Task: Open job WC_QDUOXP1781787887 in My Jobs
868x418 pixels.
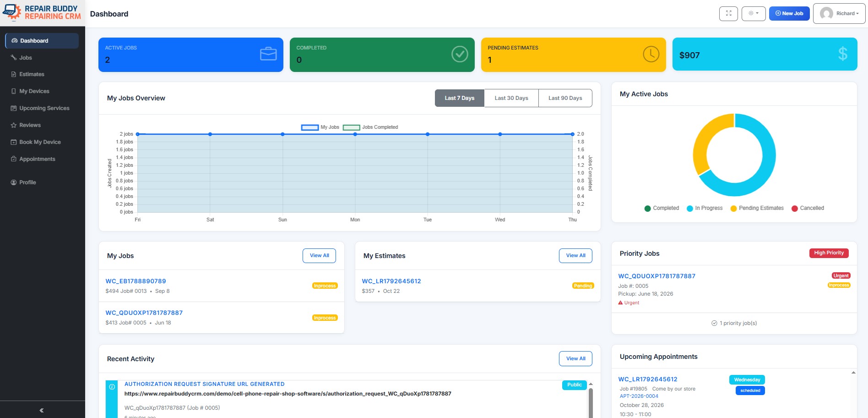Action: coord(144,313)
